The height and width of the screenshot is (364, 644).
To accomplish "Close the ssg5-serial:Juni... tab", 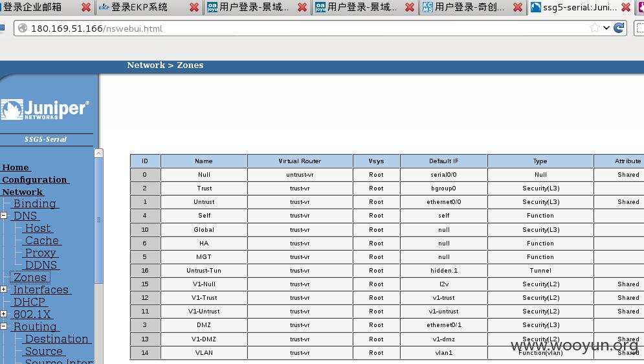I will (x=625, y=7).
